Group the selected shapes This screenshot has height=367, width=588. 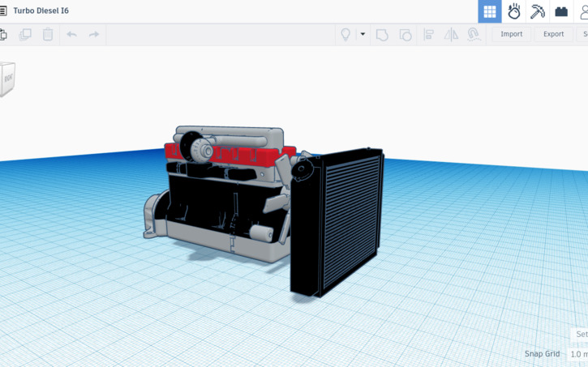click(x=382, y=35)
